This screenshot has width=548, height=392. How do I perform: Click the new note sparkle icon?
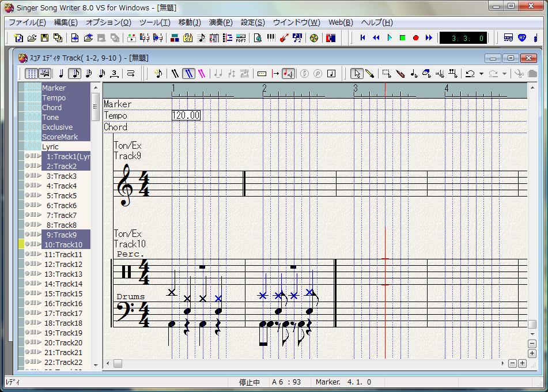(x=158, y=73)
